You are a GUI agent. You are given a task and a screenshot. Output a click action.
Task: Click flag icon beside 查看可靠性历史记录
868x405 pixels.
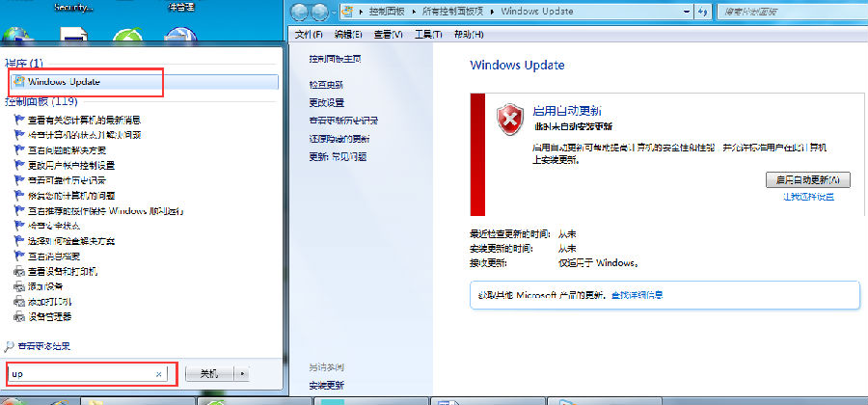[19, 180]
